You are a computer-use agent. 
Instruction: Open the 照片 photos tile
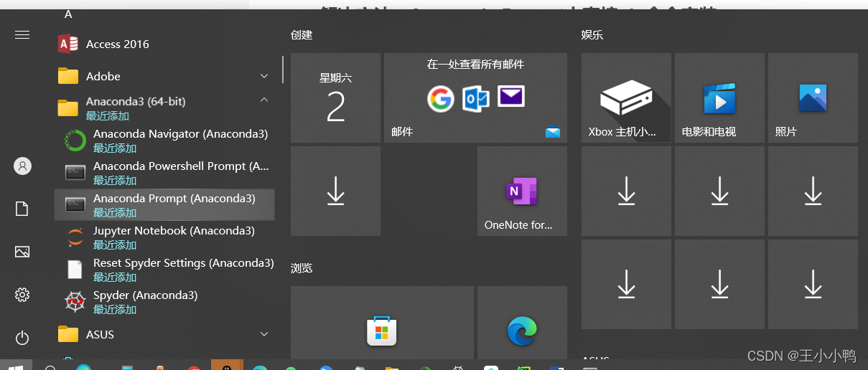click(x=813, y=98)
